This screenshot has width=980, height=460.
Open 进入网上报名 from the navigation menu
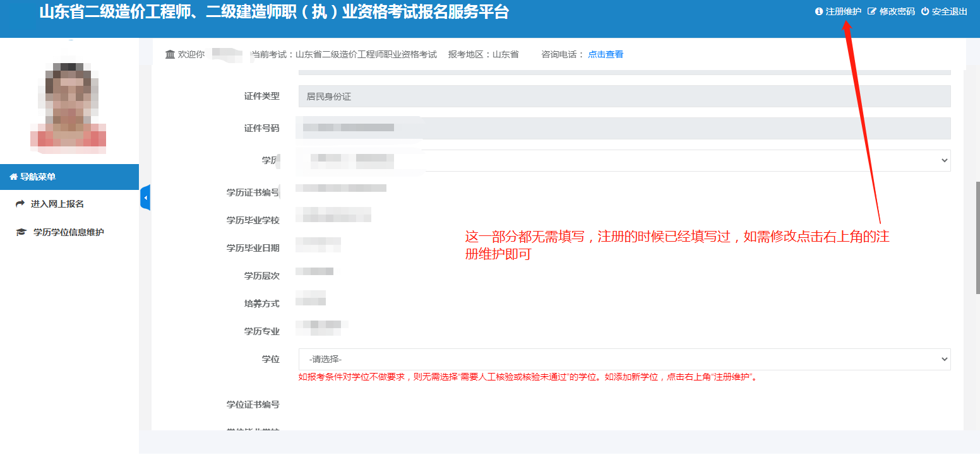[x=57, y=204]
